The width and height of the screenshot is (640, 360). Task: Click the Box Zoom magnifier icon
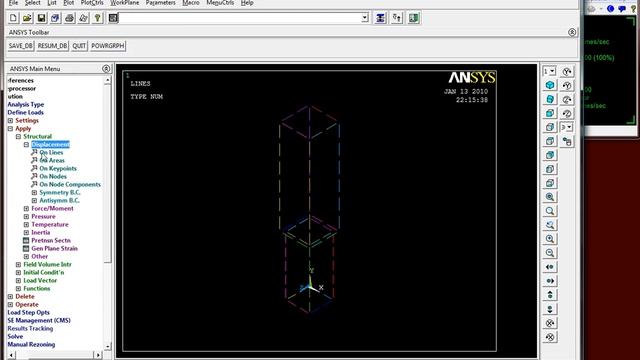(550, 211)
